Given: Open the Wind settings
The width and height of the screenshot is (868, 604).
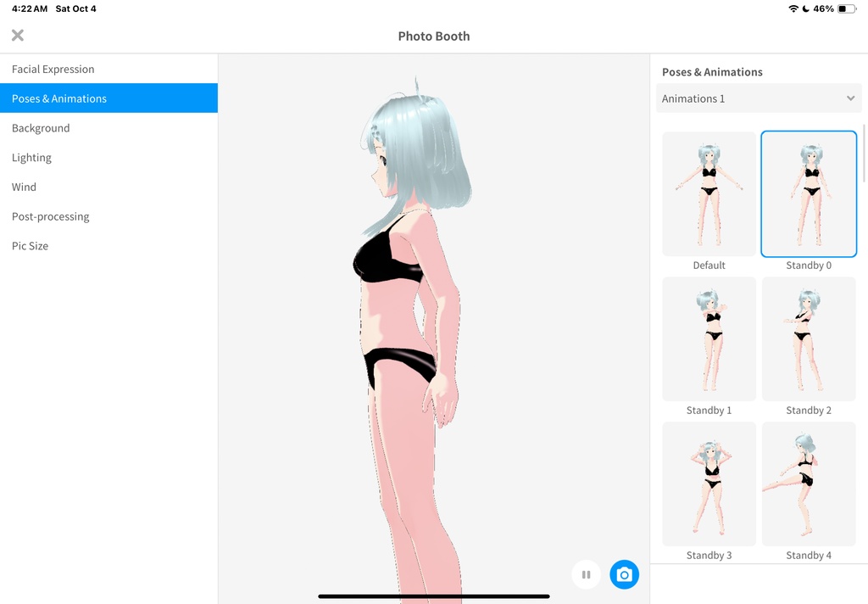Looking at the screenshot, I should coord(24,187).
